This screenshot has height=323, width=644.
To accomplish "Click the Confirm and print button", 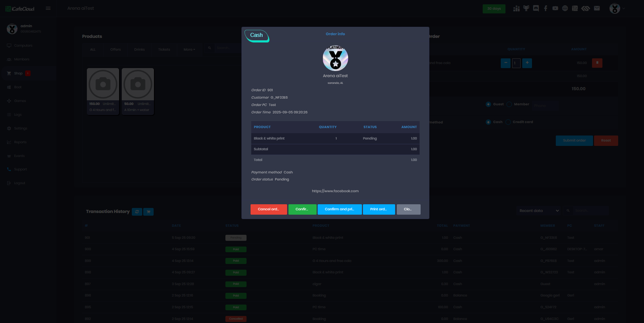I will (339, 209).
